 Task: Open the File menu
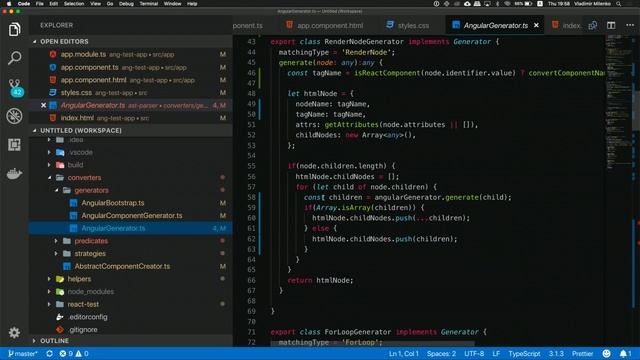point(40,4)
